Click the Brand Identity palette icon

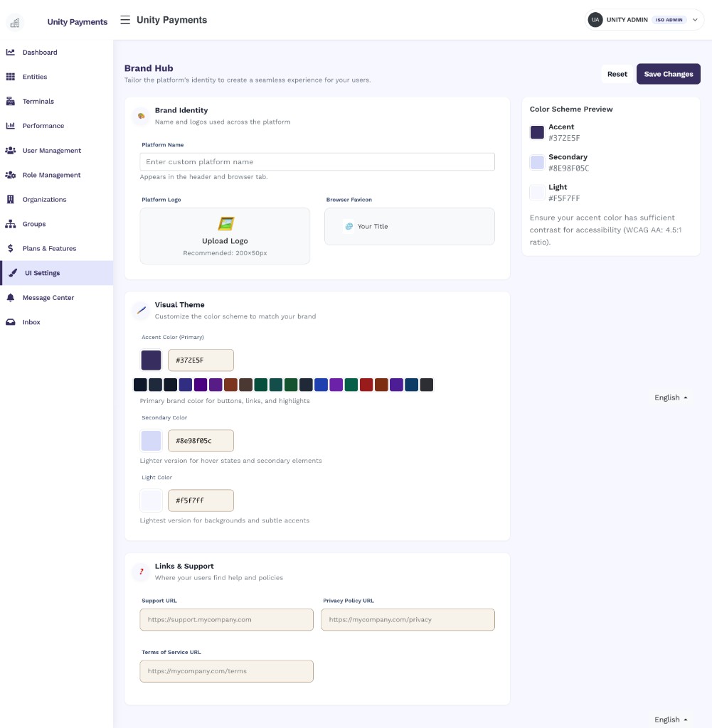pyautogui.click(x=141, y=116)
